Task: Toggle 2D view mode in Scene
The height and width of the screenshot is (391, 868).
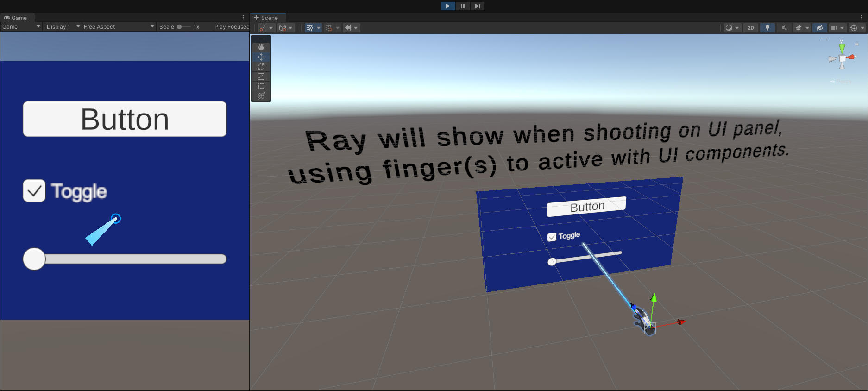Action: (751, 28)
